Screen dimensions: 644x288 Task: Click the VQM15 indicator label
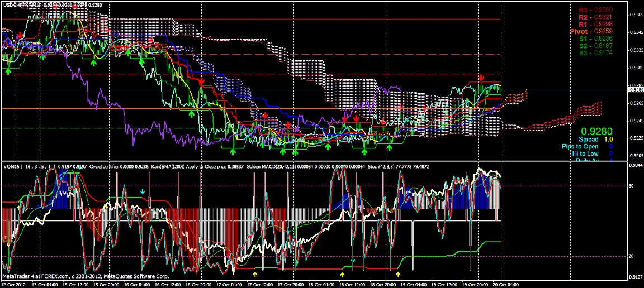click(11, 167)
